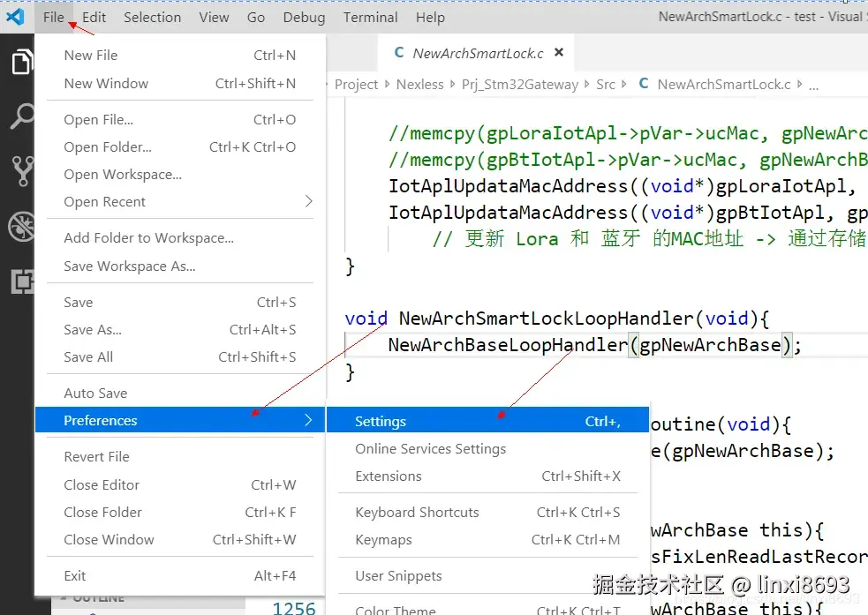Open Color Theme entry
The width and height of the screenshot is (868, 615).
487,610
